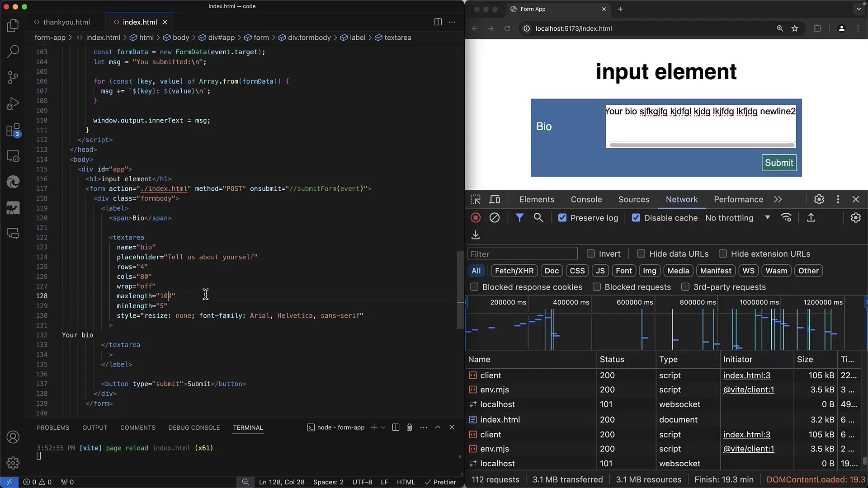Open DevTools settings gear
This screenshot has height=488, width=868.
pos(819,199)
